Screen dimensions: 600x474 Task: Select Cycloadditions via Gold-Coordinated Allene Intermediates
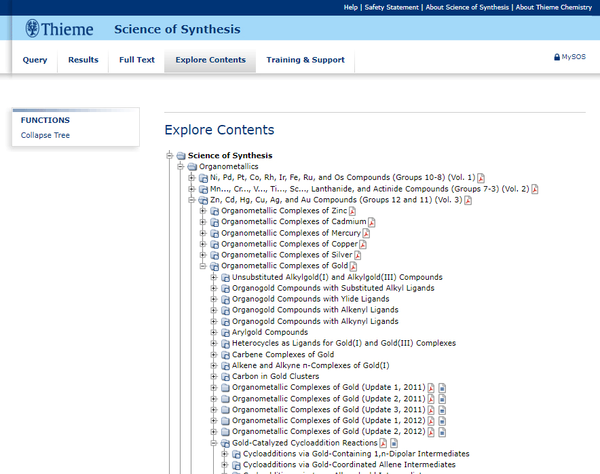pos(349,465)
